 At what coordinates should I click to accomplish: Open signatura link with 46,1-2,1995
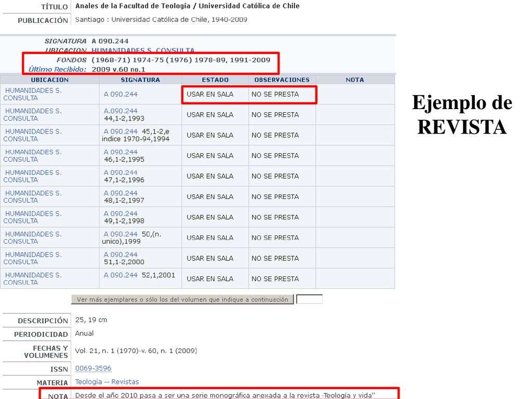(121, 152)
